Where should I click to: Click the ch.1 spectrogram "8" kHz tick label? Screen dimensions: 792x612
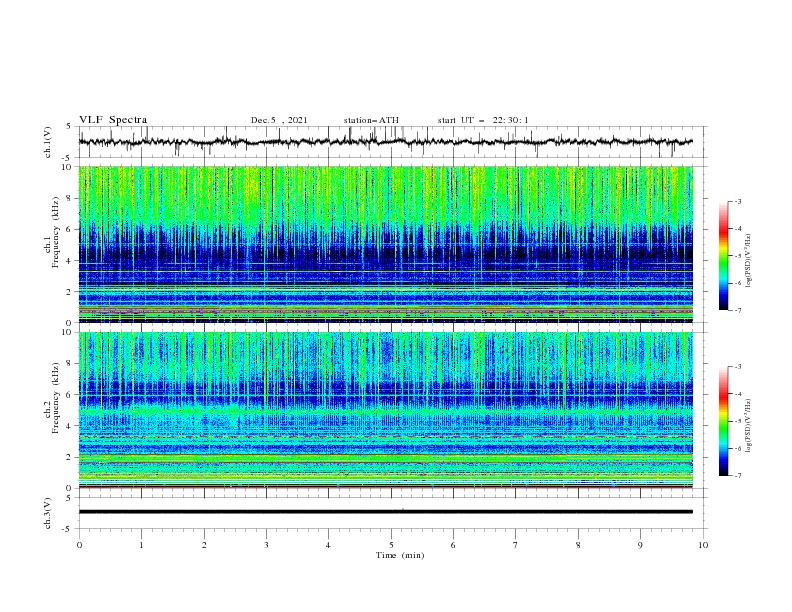click(x=70, y=198)
